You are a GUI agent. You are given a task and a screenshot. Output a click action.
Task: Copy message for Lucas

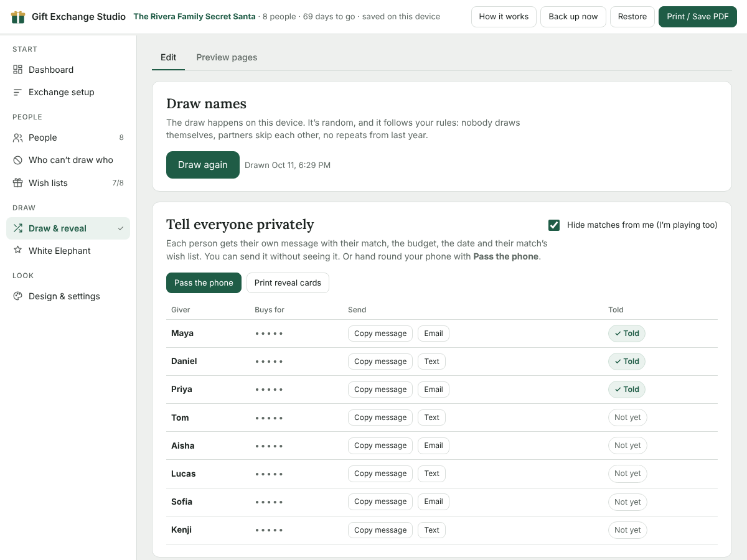tap(380, 474)
